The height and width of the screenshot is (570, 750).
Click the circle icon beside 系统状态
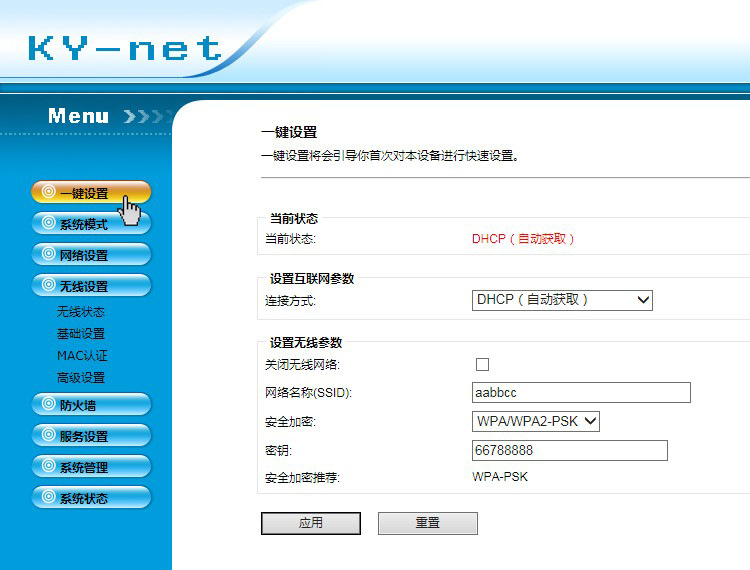click(48, 497)
